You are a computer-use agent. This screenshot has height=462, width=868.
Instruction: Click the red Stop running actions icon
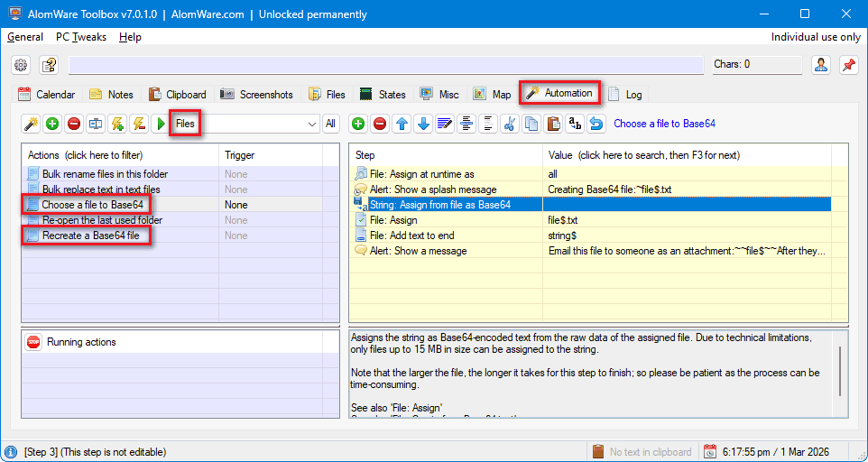click(x=34, y=342)
